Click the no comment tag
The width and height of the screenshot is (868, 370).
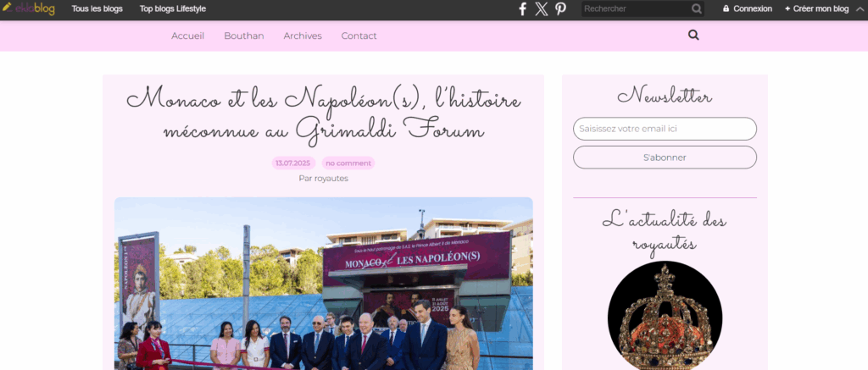click(x=348, y=163)
